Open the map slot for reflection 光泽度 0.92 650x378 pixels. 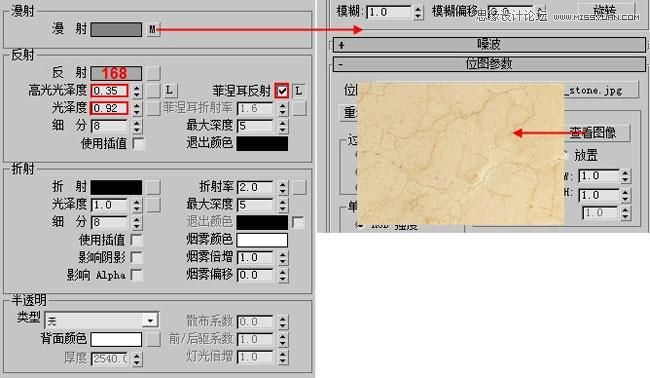[x=153, y=108]
